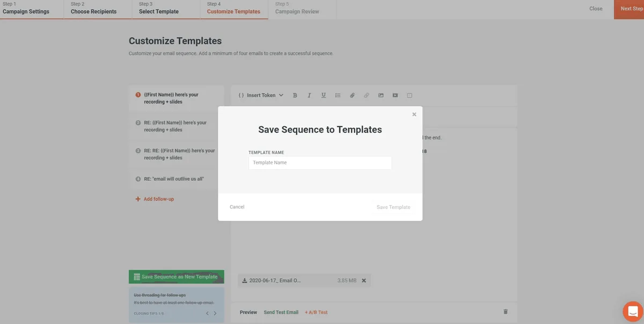Viewport: 644px width, 324px height.
Task: Insert a hyperlink with the link icon
Action: 367,95
